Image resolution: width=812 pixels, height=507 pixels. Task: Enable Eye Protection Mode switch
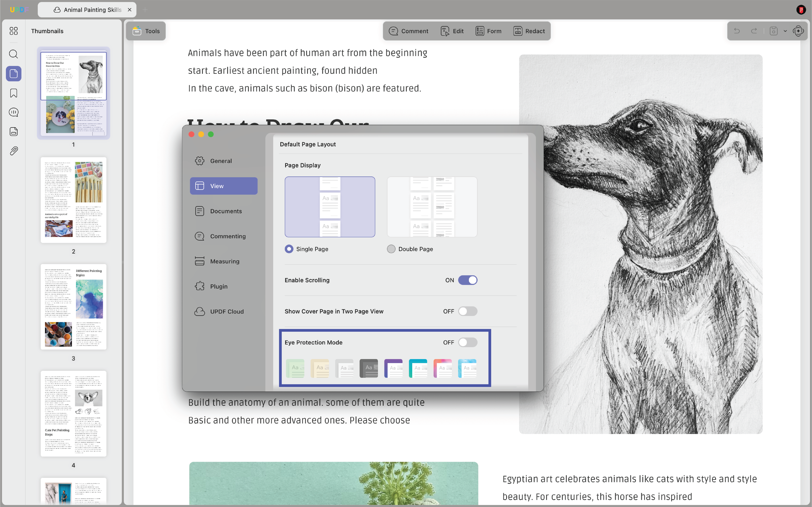[x=468, y=342]
